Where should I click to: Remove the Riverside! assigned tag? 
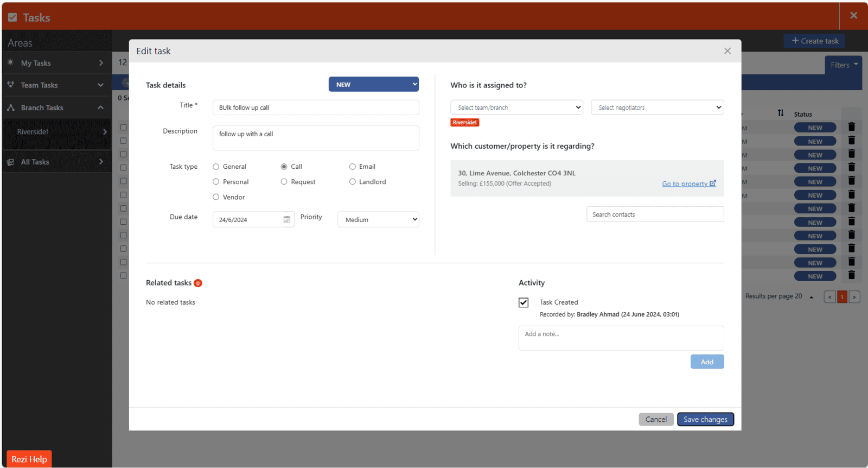465,122
